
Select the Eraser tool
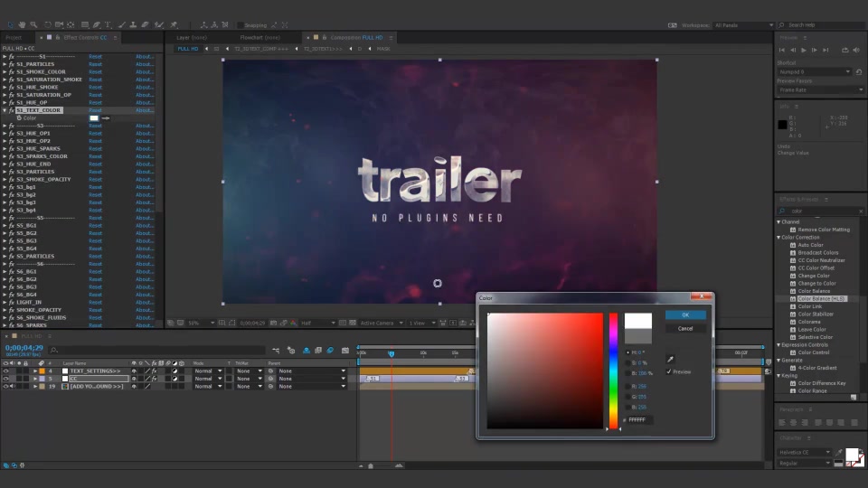(x=145, y=25)
